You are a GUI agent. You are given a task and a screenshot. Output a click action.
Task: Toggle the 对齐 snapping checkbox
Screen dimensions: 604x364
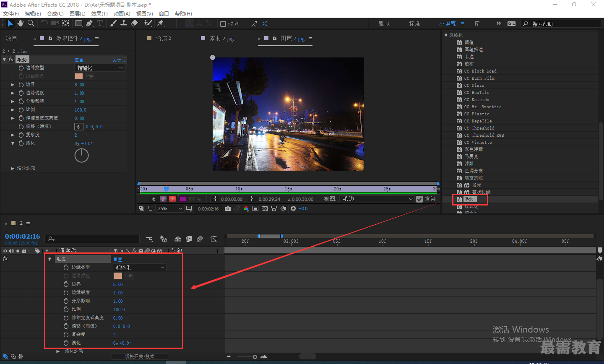click(223, 24)
